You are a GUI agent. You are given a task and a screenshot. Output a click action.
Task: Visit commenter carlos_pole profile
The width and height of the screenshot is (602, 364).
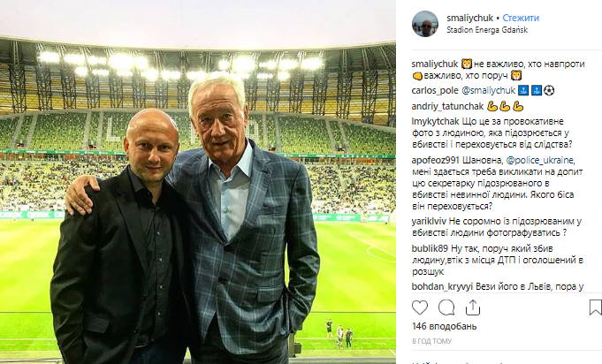point(435,91)
